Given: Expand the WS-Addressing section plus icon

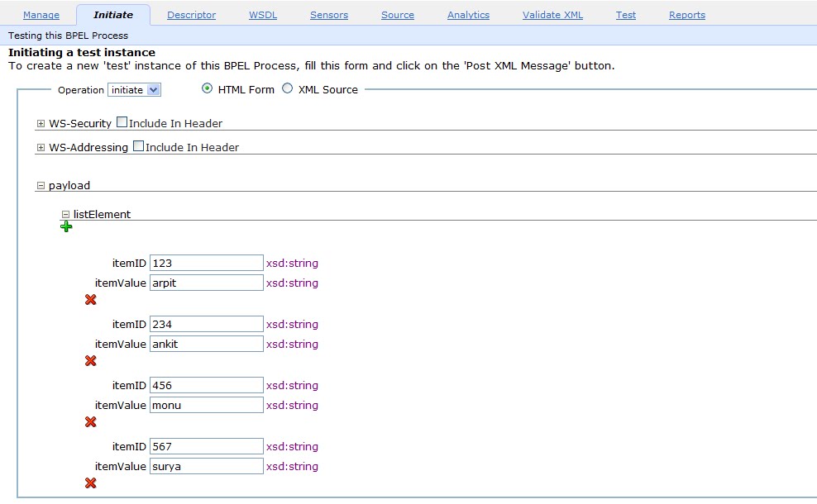Looking at the screenshot, I should (41, 147).
